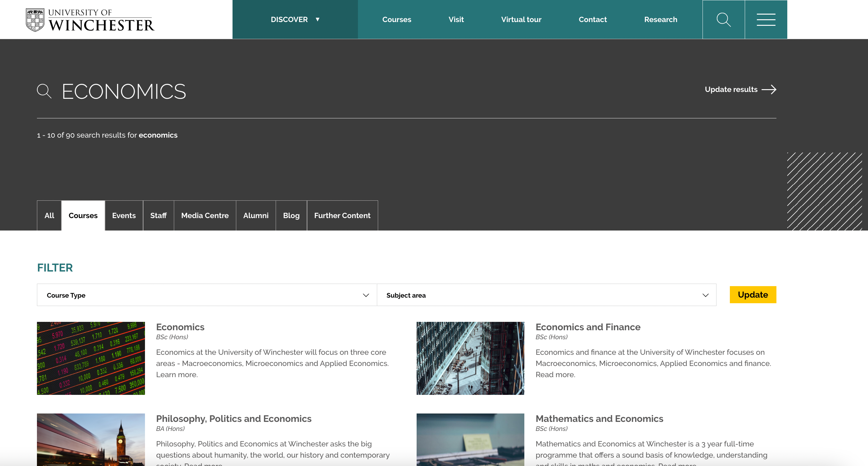Open the Economics and Finance course title
The width and height of the screenshot is (868, 466).
click(x=588, y=327)
